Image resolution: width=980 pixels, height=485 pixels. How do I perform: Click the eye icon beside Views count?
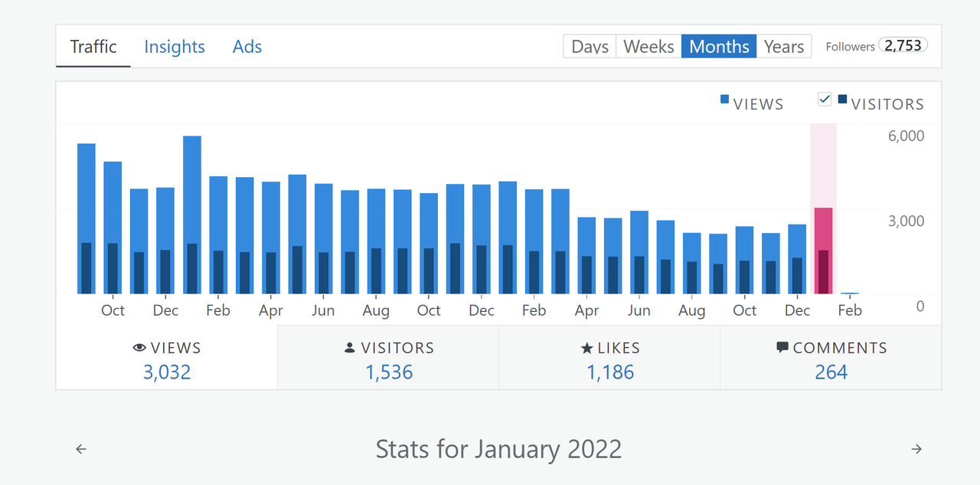139,348
